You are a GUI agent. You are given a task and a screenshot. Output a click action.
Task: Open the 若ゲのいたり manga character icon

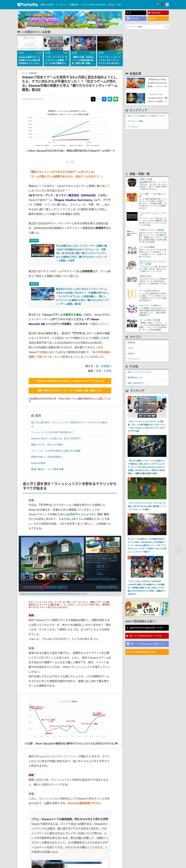132,265
